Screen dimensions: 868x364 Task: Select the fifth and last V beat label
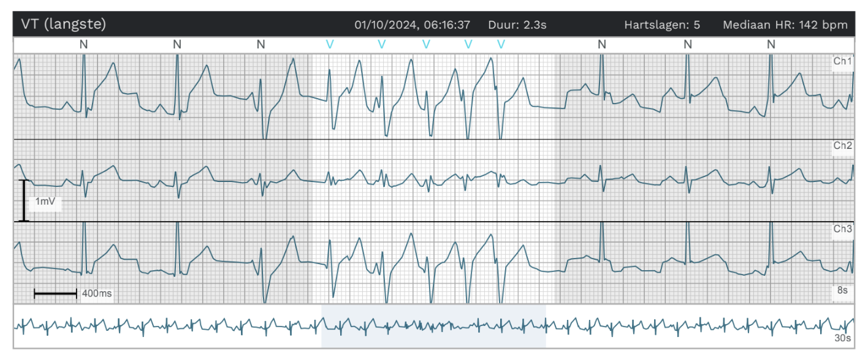click(x=501, y=44)
